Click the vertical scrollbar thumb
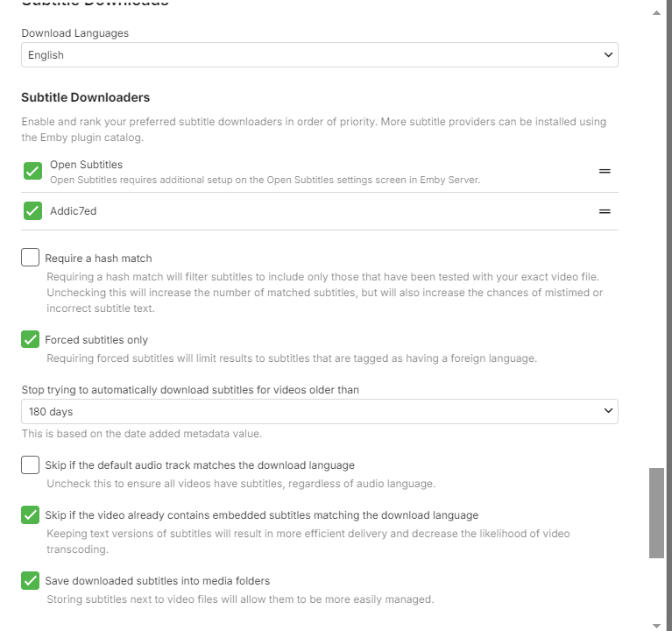 pos(656,513)
